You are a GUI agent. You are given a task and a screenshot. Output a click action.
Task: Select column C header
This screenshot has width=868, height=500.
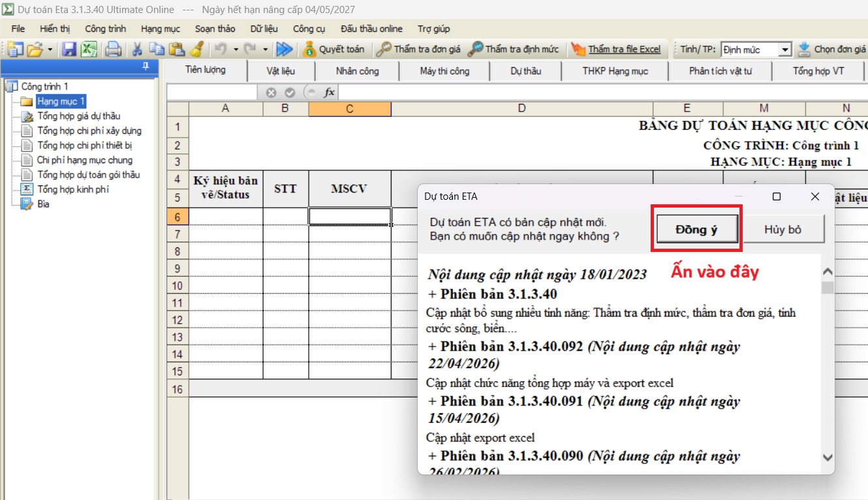[350, 109]
